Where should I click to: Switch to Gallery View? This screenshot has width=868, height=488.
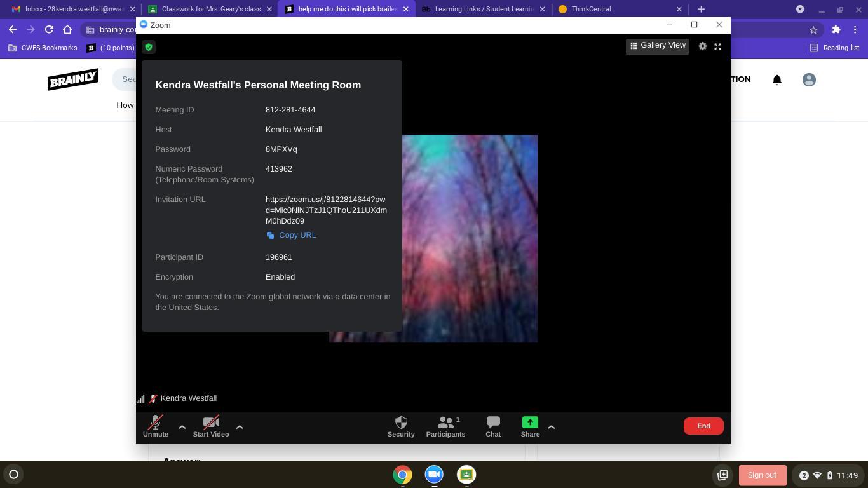(657, 46)
